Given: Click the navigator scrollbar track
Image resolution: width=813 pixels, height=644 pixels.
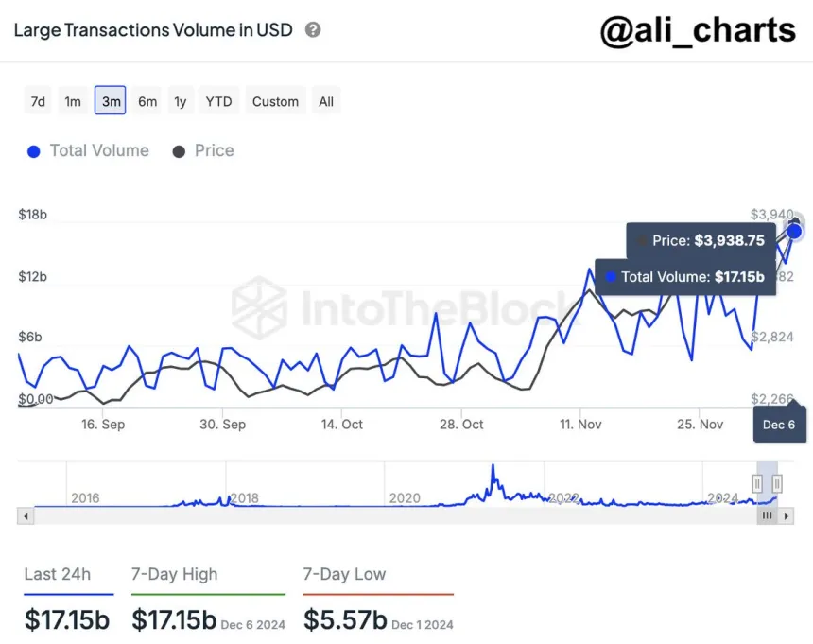Looking at the screenshot, I should point(378,516).
